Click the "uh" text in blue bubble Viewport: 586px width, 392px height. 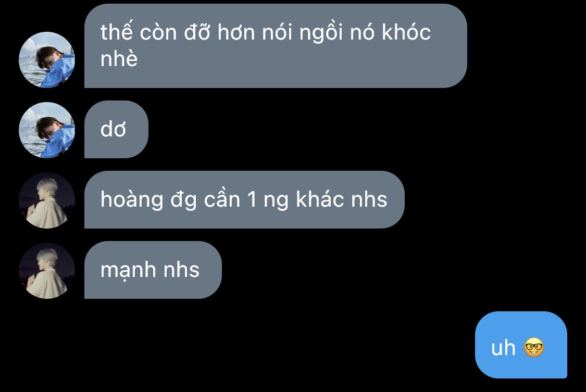[x=503, y=348]
